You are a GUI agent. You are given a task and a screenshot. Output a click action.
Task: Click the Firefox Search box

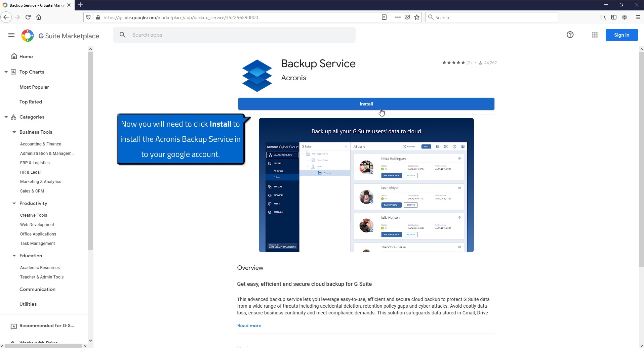tap(492, 17)
